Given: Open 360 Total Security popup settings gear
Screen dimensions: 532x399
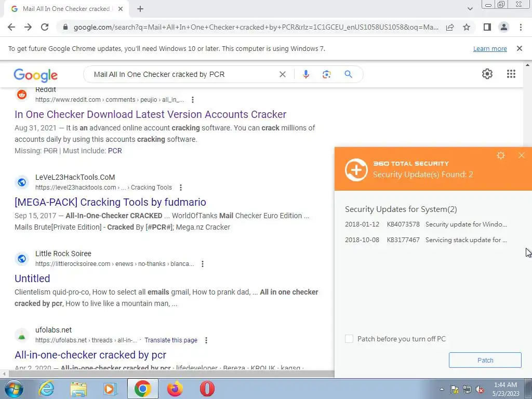Looking at the screenshot, I should (x=501, y=155).
